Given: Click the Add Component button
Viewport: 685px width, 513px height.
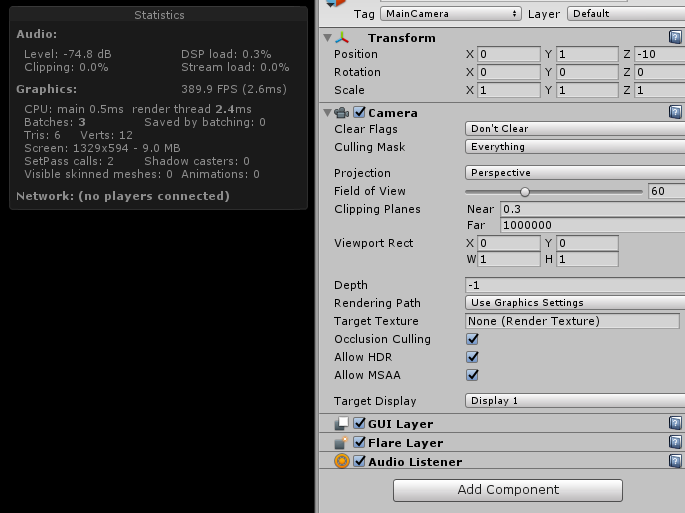Looking at the screenshot, I should 508,490.
